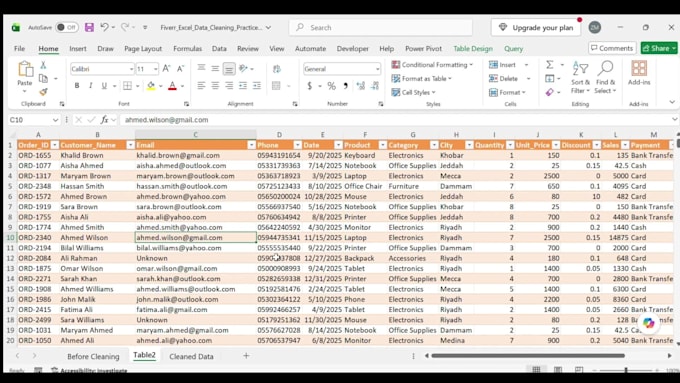Click the Undo arrow icon

click(105, 27)
